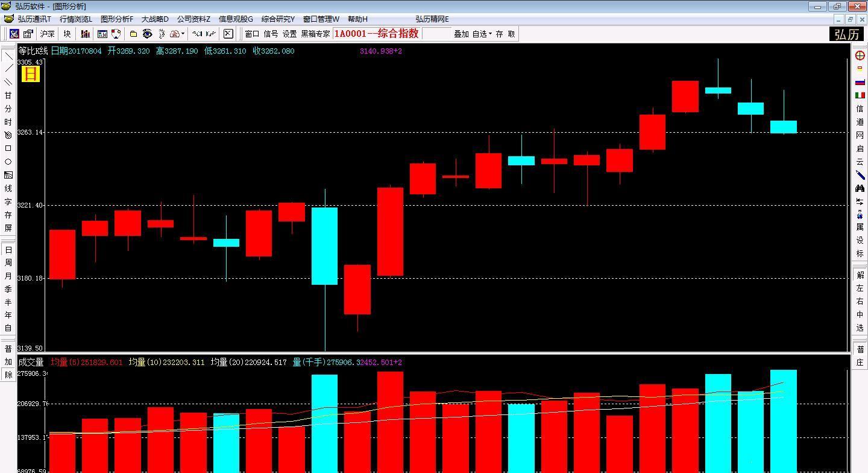
Task: Click the 庄 button in right sidebar
Action: coord(860,362)
